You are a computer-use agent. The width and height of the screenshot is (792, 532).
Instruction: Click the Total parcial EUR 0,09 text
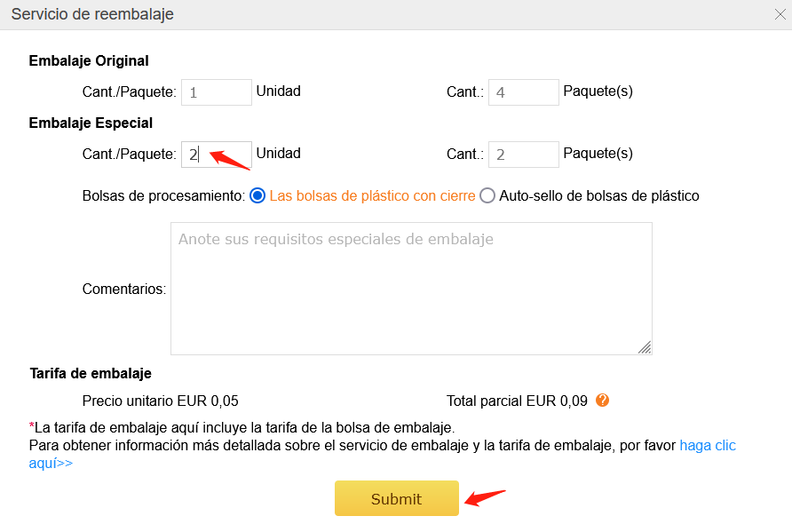pos(517,401)
